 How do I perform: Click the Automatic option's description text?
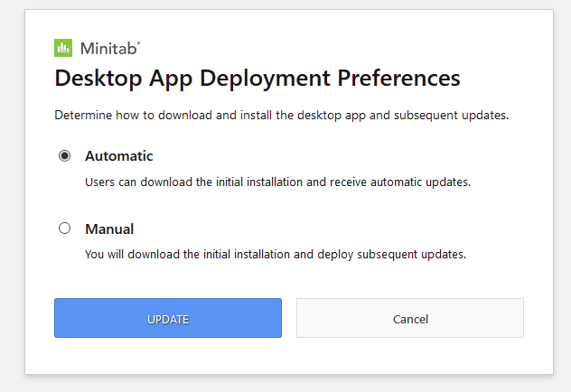click(277, 182)
